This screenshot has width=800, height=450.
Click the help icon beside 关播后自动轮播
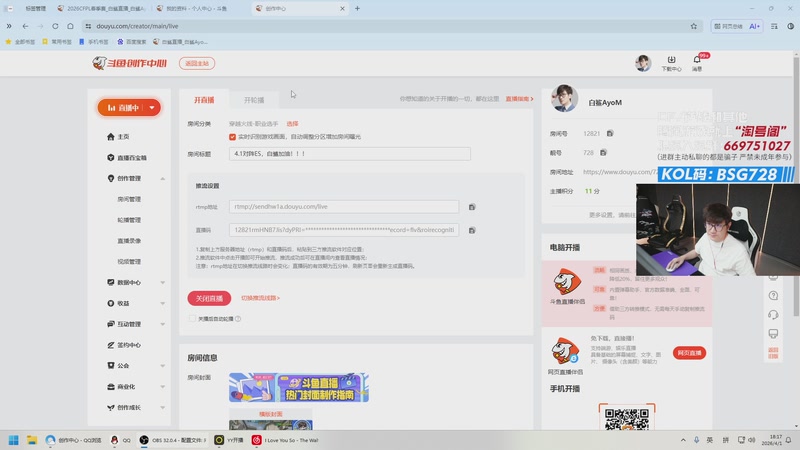(238, 319)
